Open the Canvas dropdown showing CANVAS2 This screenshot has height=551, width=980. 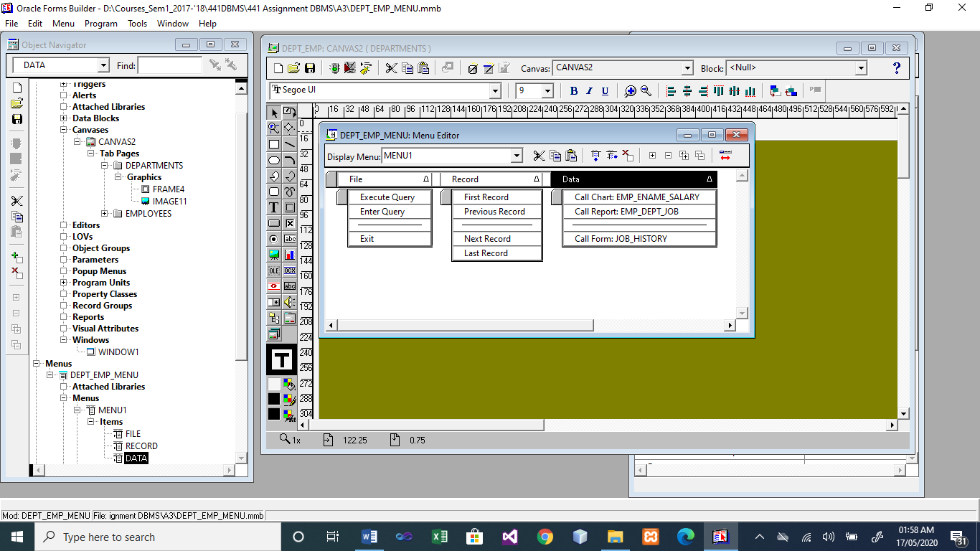point(687,69)
